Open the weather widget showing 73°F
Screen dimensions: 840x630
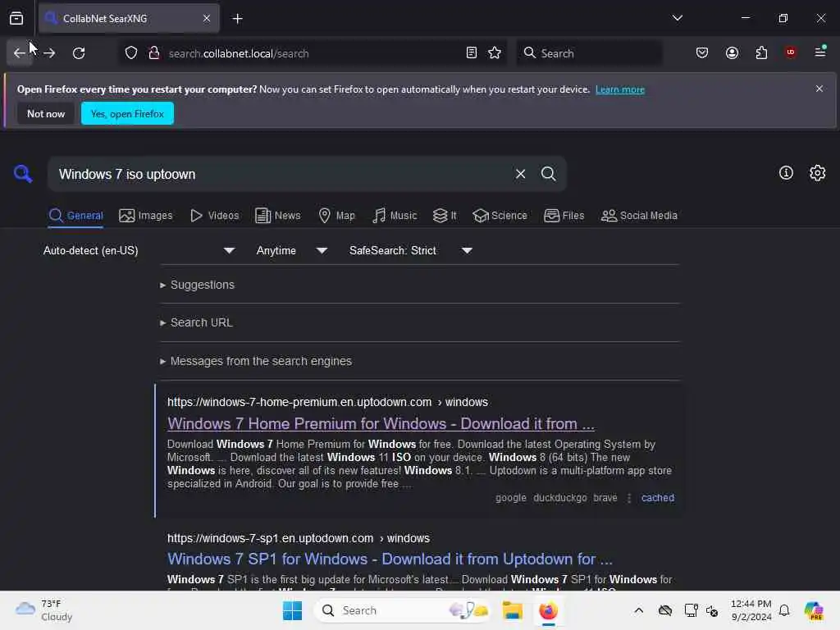[x=44, y=610]
